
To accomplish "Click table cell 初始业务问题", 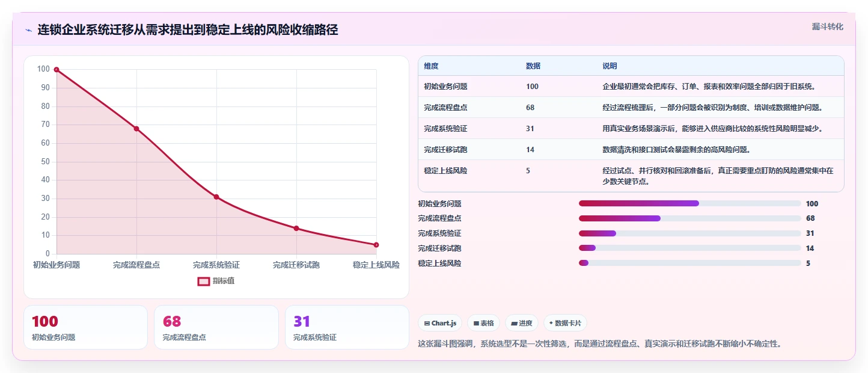I will tap(445, 87).
